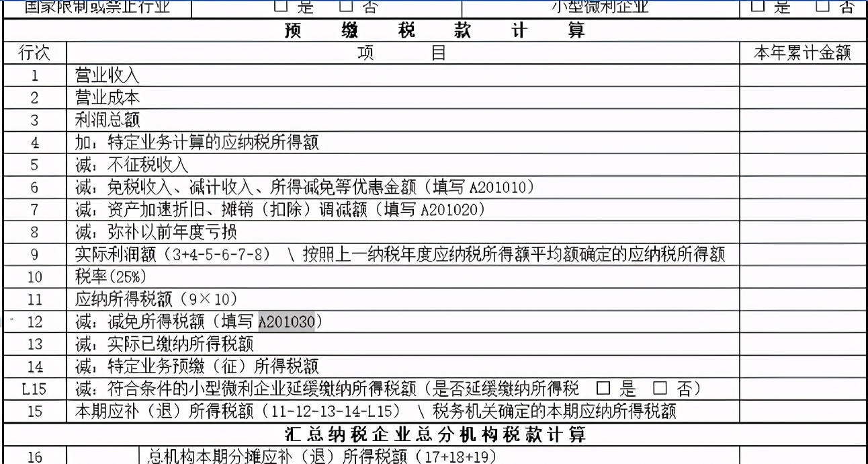
Task: Click the amount field for 税率(25%)
Action: [802, 276]
